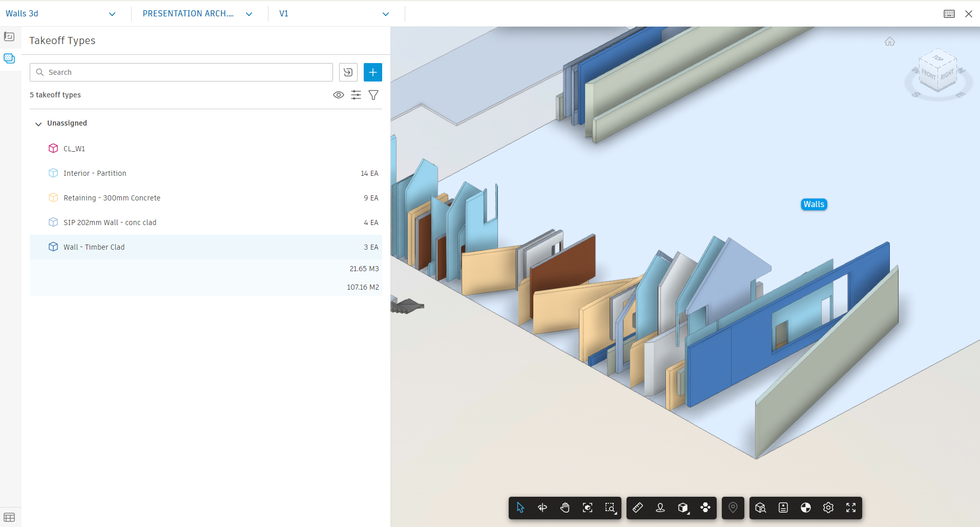Viewport: 980px width, 527px height.
Task: Click the '5 takeoff types' count text
Action: (55, 95)
